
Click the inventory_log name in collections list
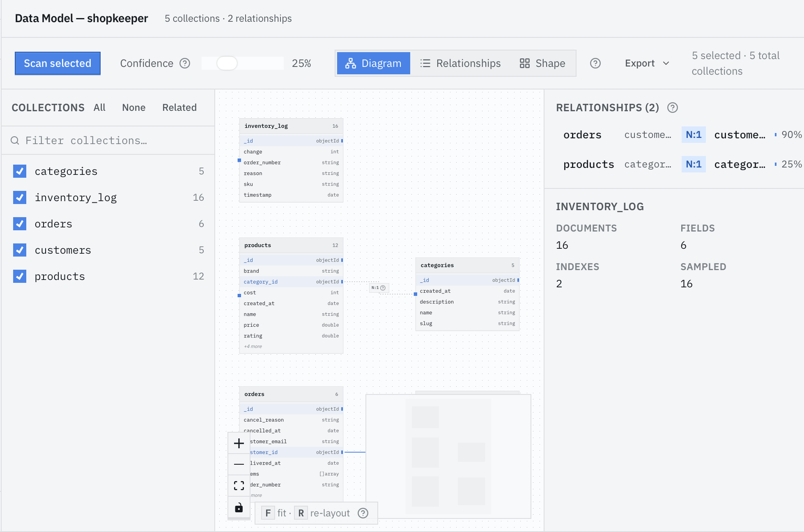point(76,197)
